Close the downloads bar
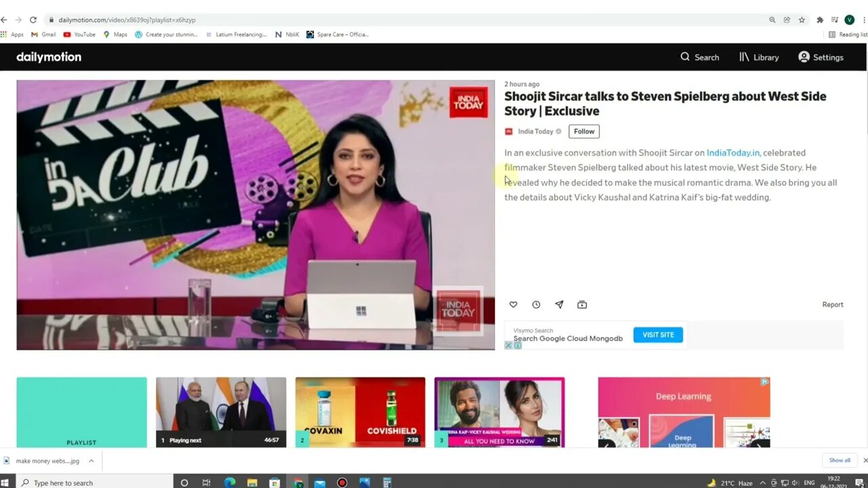This screenshot has height=488, width=868. coord(865,460)
